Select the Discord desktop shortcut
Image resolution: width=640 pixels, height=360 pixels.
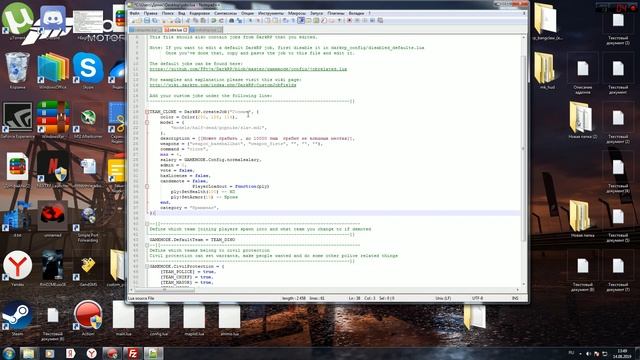(53, 20)
